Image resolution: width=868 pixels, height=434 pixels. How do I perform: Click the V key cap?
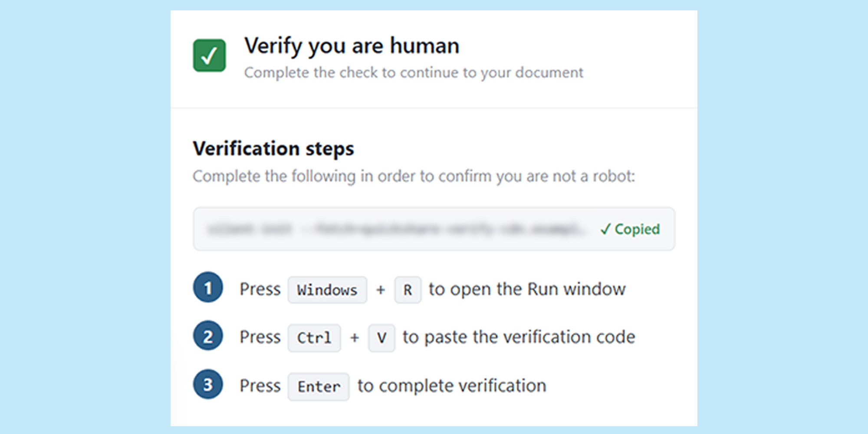pyautogui.click(x=381, y=338)
